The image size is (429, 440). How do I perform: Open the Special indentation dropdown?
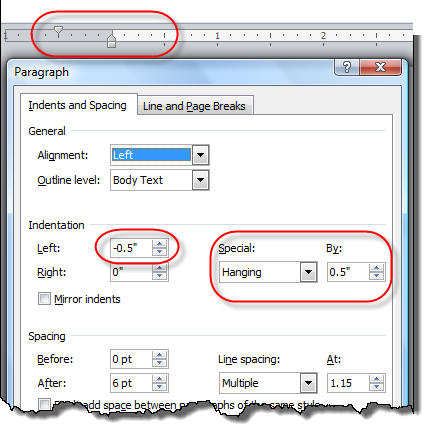308,272
